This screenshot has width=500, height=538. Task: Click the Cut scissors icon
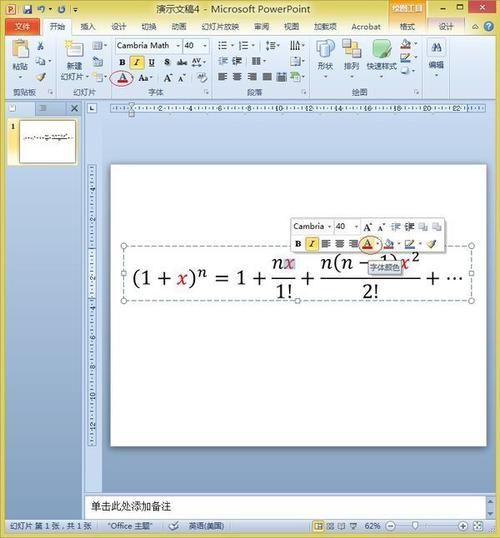point(40,46)
